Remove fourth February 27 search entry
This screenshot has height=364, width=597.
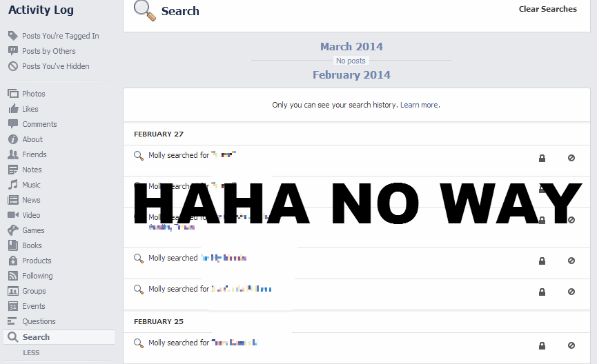pyautogui.click(x=571, y=261)
